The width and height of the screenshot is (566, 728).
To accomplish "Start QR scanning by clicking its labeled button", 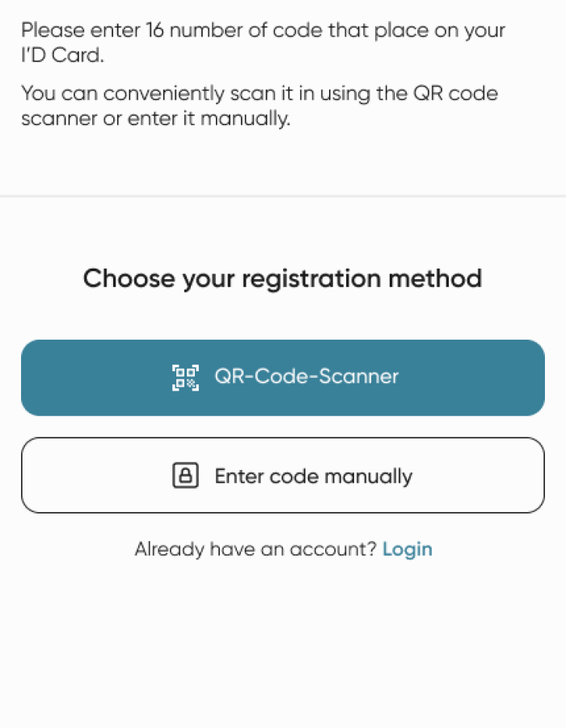I will point(283,377).
